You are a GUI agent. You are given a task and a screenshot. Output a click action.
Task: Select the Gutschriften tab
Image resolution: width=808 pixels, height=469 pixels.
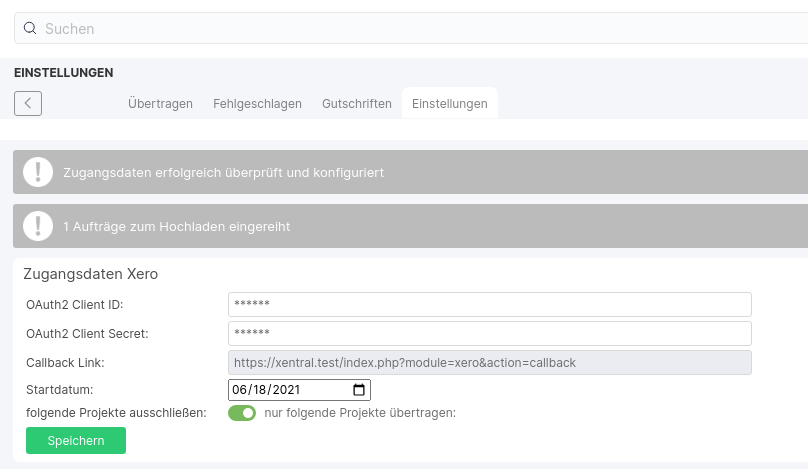click(x=357, y=104)
